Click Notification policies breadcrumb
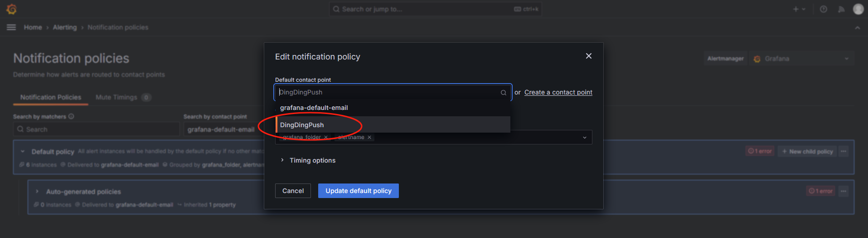Image resolution: width=868 pixels, height=238 pixels. [x=118, y=27]
